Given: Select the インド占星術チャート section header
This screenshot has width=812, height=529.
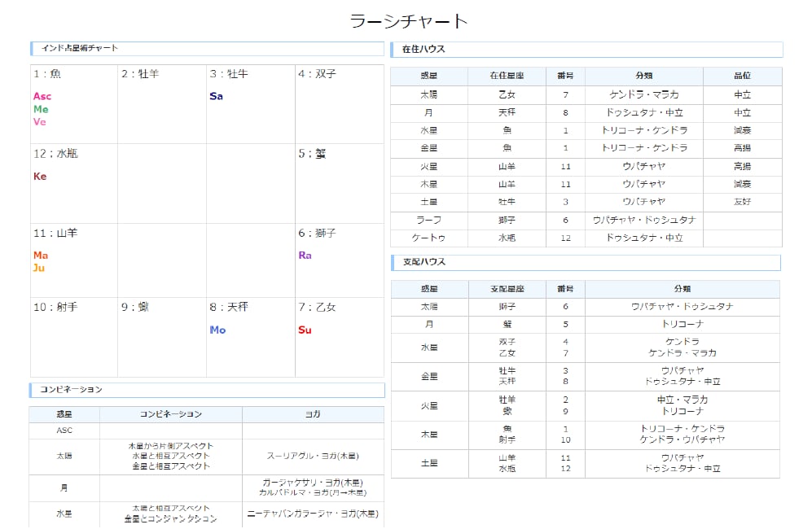Looking at the screenshot, I should [207, 48].
